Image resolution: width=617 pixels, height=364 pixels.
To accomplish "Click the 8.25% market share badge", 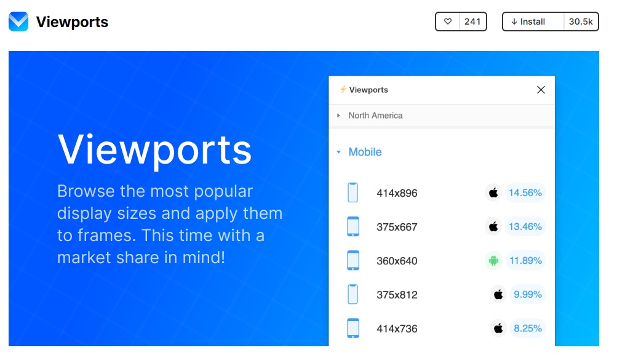I will [x=528, y=328].
